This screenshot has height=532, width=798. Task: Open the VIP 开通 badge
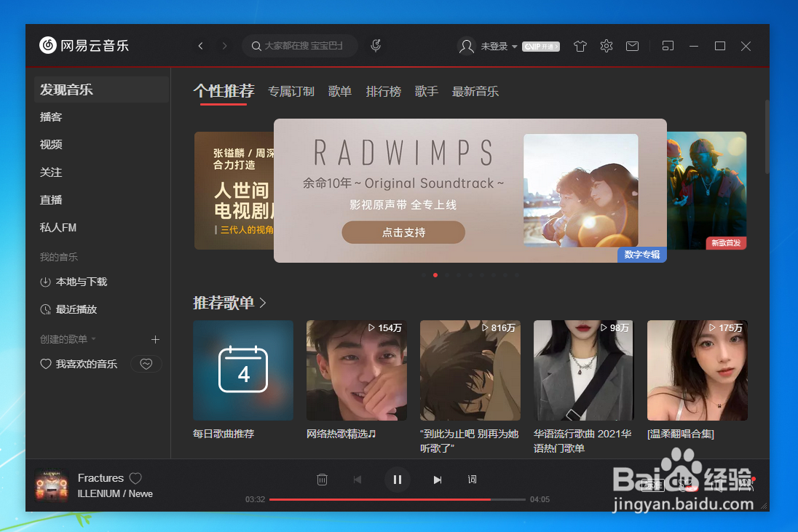coord(541,47)
